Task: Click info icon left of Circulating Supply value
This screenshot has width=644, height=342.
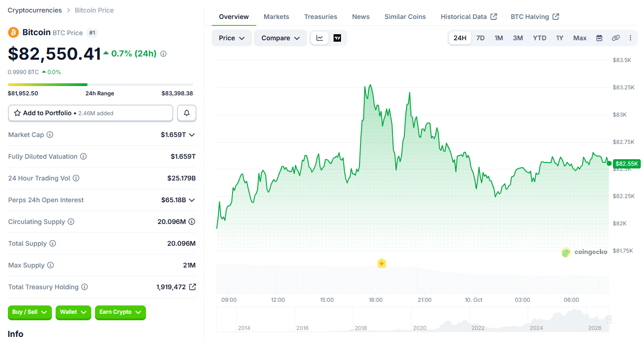Action: [x=71, y=222]
